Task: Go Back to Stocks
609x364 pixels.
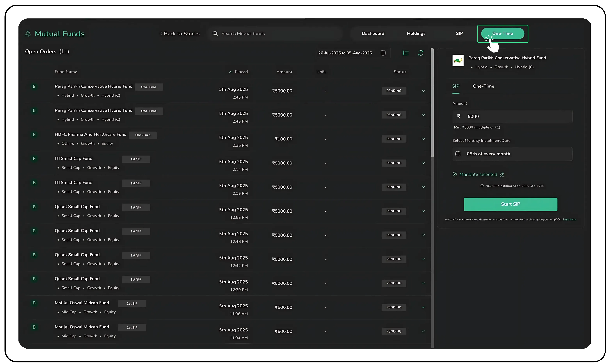Action: click(x=180, y=34)
